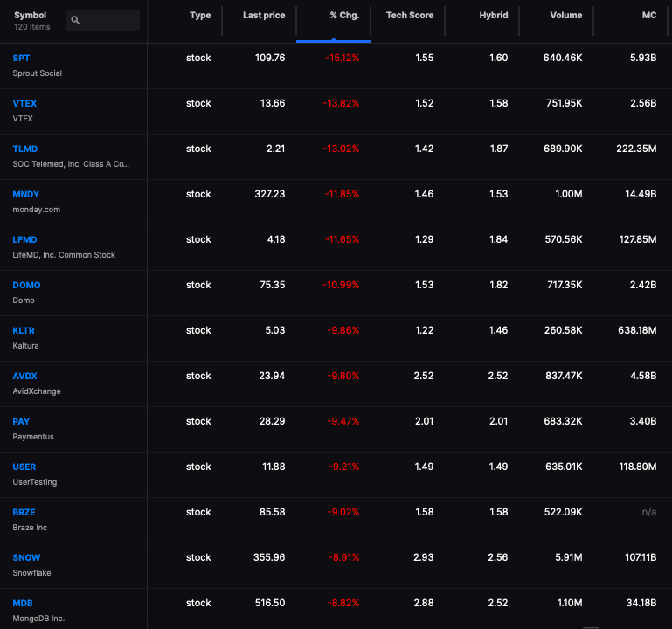Click the UserTesting company name
The width and height of the screenshot is (672, 629).
35,482
